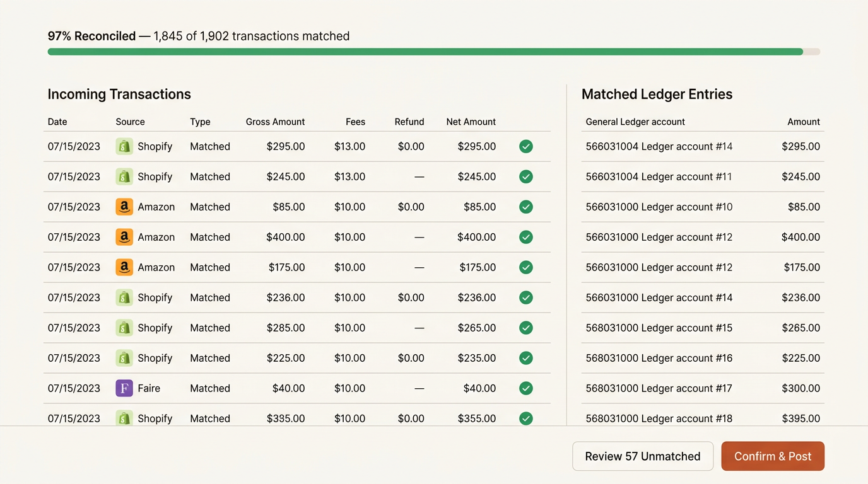Click the green reconciliation progress bar

tap(425, 52)
